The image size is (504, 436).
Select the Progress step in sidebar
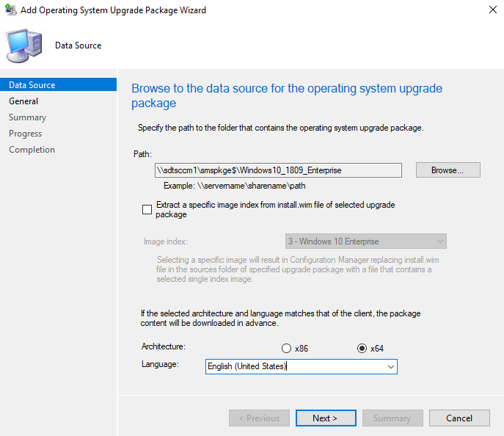click(26, 134)
